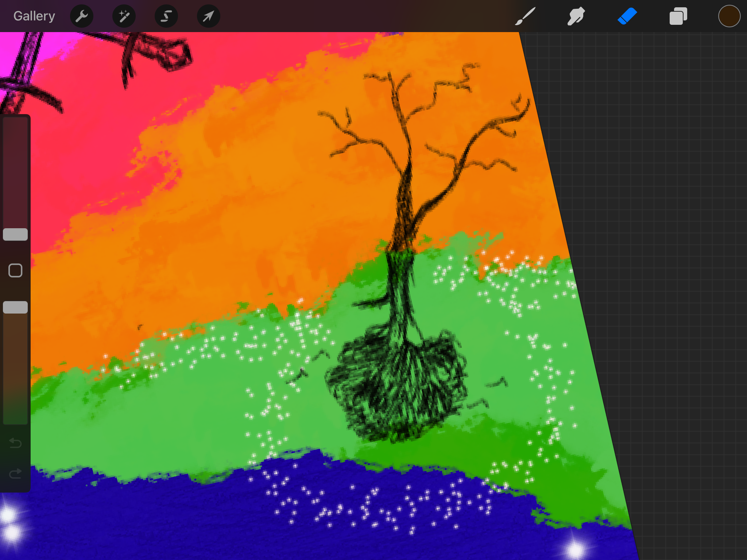747x560 pixels.
Task: Activate the Selection S-shaped tool
Action: 166,16
